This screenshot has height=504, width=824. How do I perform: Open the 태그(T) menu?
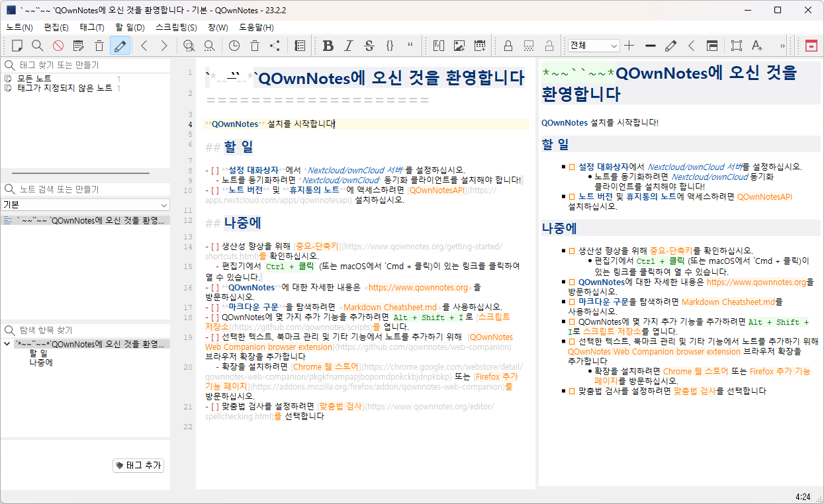click(92, 27)
